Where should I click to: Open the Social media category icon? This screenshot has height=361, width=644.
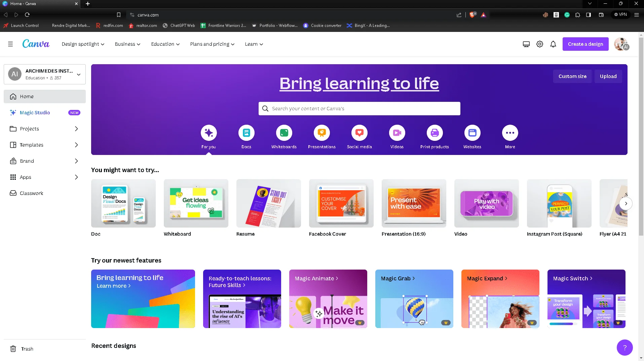[359, 133]
